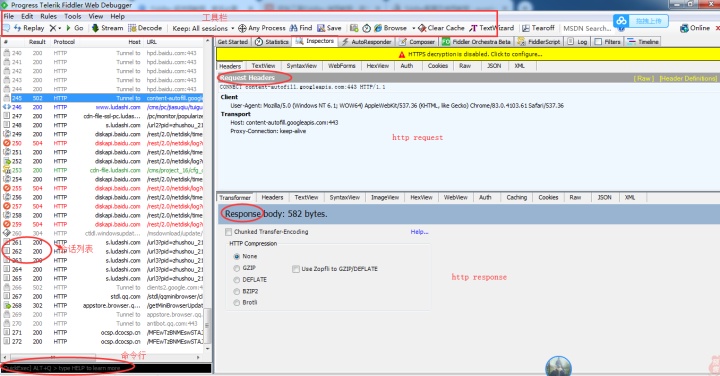720x376 pixels.
Task: Select Brotli compression radio button
Action: pos(236,303)
